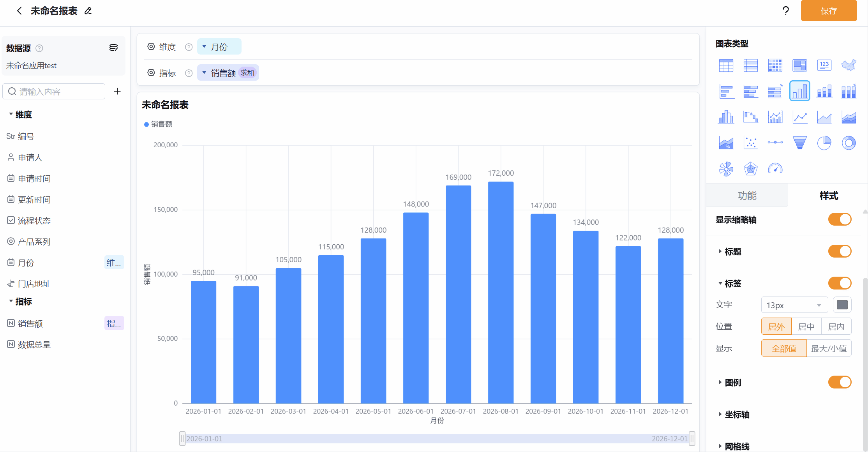Show 全部值 for labels

pyautogui.click(x=784, y=348)
